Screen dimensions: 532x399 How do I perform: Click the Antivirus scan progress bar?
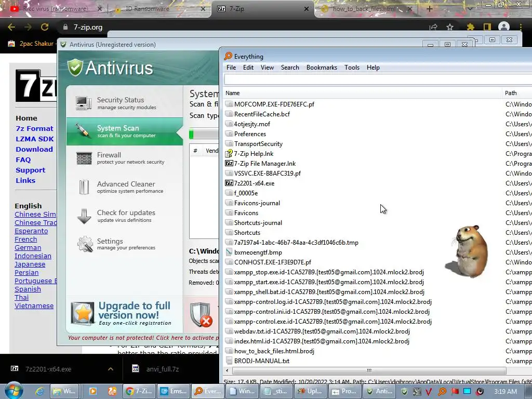[x=204, y=135]
